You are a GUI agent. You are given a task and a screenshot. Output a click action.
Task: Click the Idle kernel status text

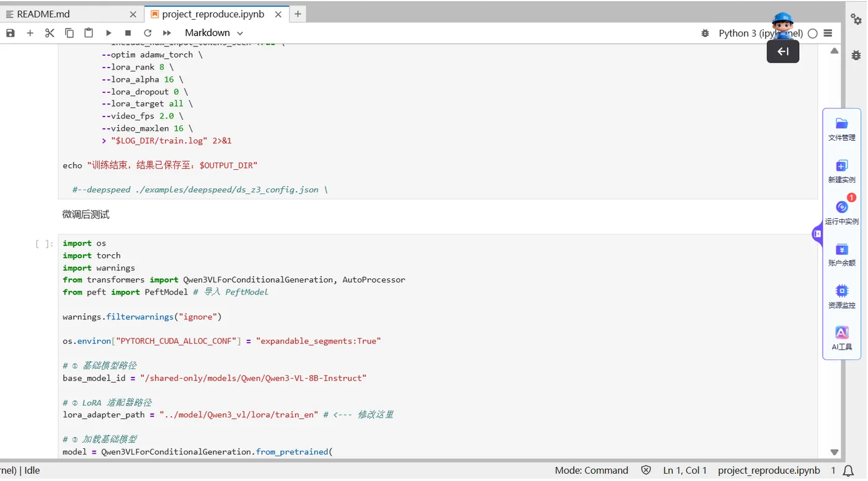pyautogui.click(x=32, y=470)
